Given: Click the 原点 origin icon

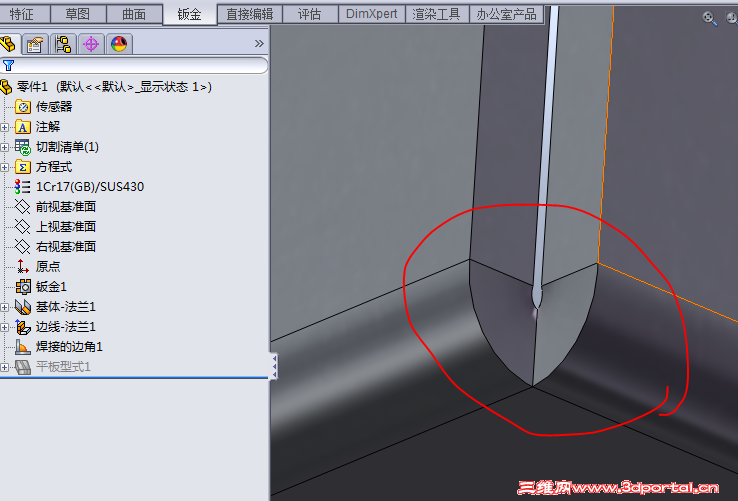Looking at the screenshot, I should 23,267.
